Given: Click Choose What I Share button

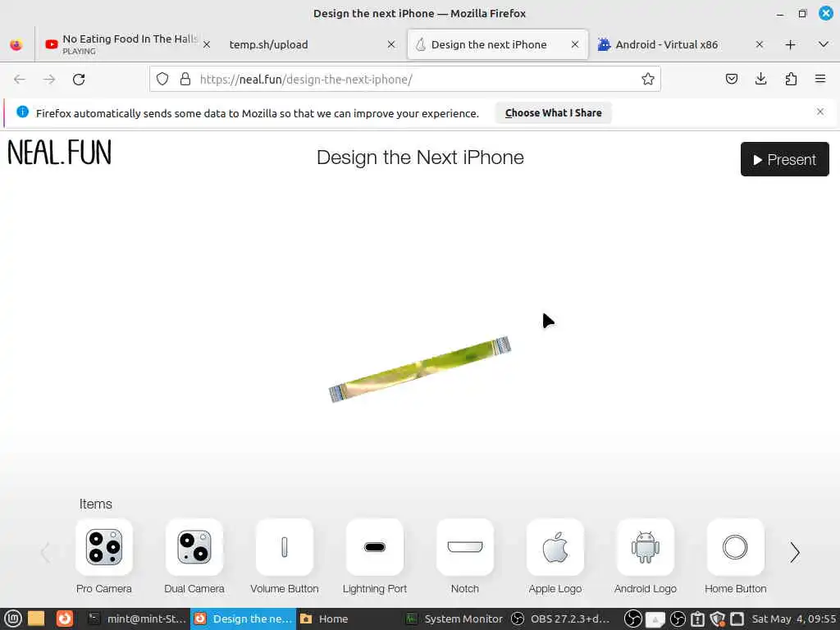Looking at the screenshot, I should [554, 113].
